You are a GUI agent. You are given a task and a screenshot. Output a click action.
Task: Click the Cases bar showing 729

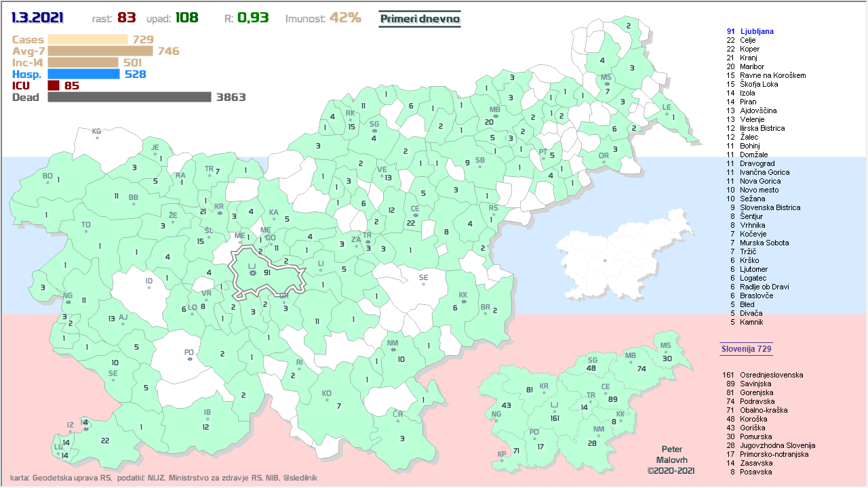(87, 39)
